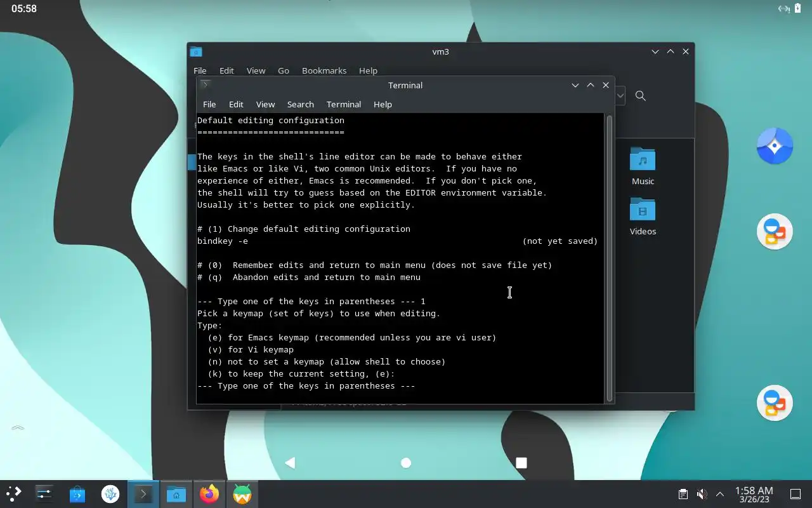Click 'Default editing configuration' heading text
Viewport: 812px width, 508px height.
[271, 120]
